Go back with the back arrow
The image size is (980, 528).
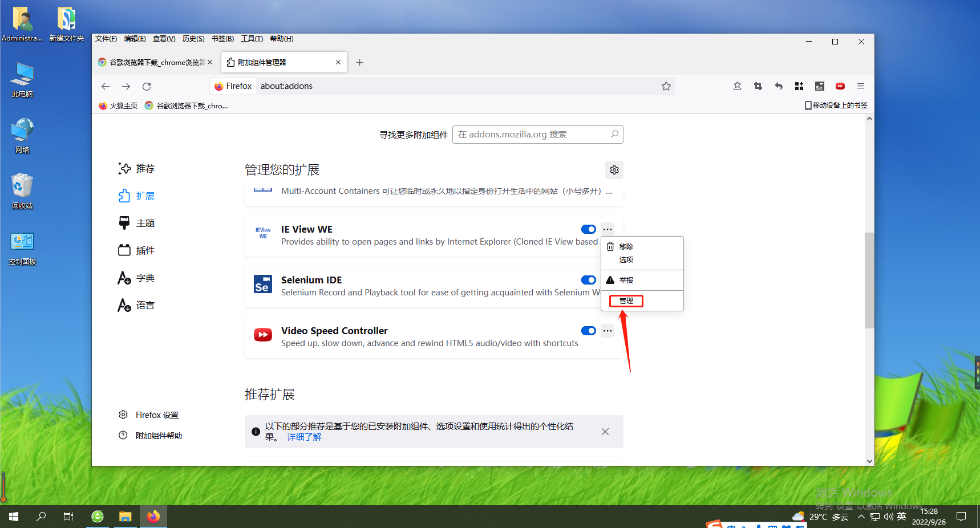[106, 86]
